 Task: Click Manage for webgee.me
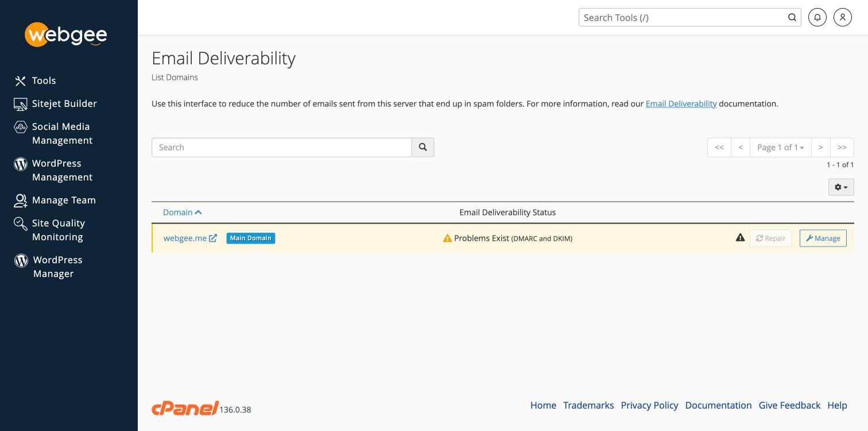click(x=823, y=238)
